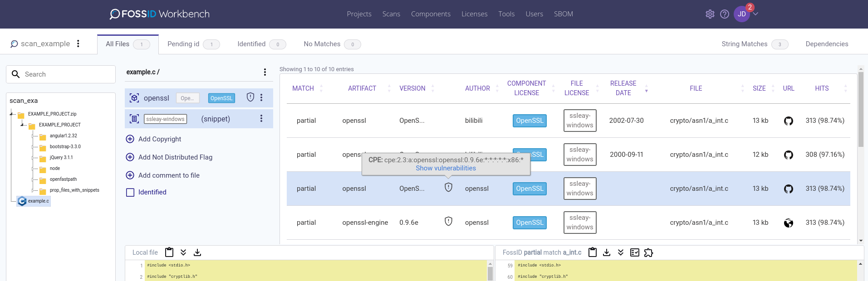Click the plus icon for Add comment to file
The image size is (868, 281).
(130, 175)
